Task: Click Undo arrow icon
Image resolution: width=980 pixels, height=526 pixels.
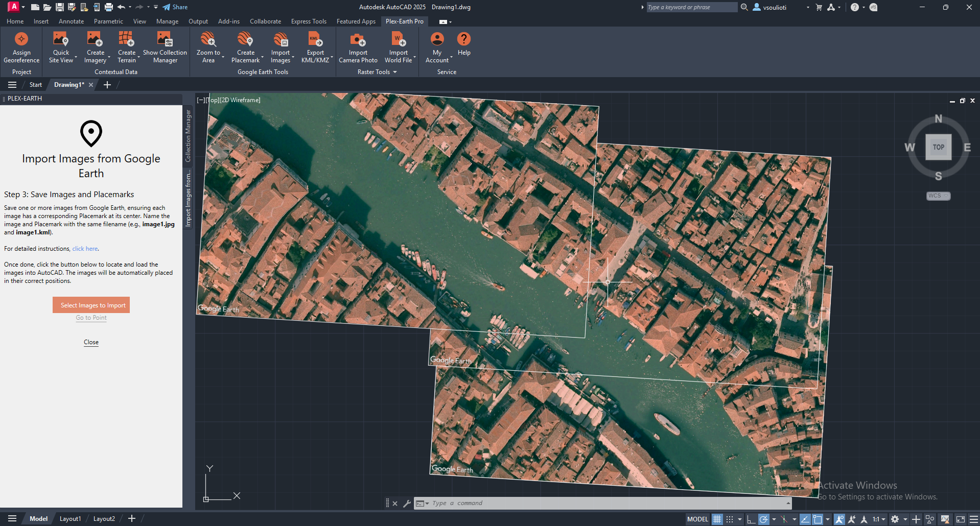Action: 121,7
